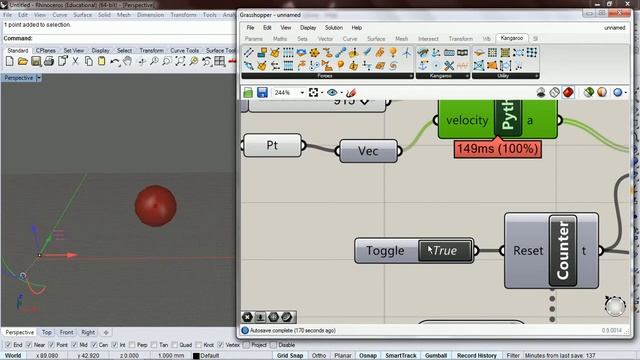Switch to the Kangaroo component tab

tap(511, 38)
